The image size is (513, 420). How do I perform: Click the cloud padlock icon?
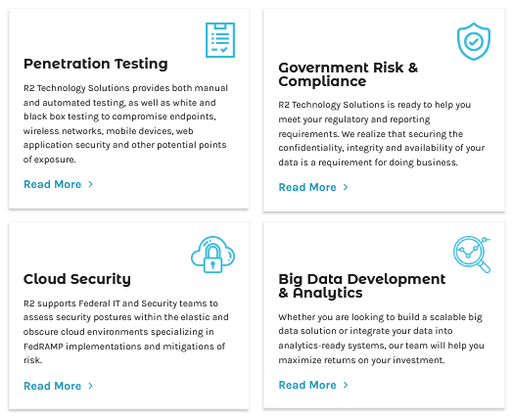[x=213, y=255]
